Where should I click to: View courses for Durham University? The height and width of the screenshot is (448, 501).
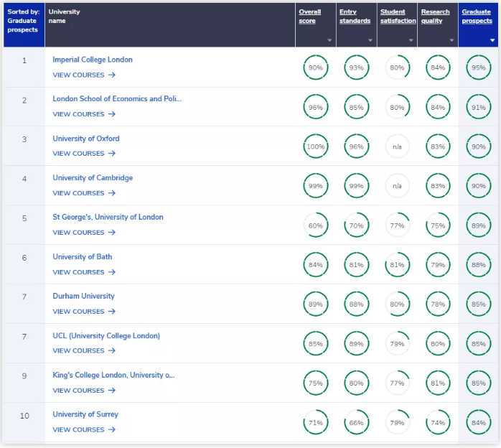coord(84,312)
